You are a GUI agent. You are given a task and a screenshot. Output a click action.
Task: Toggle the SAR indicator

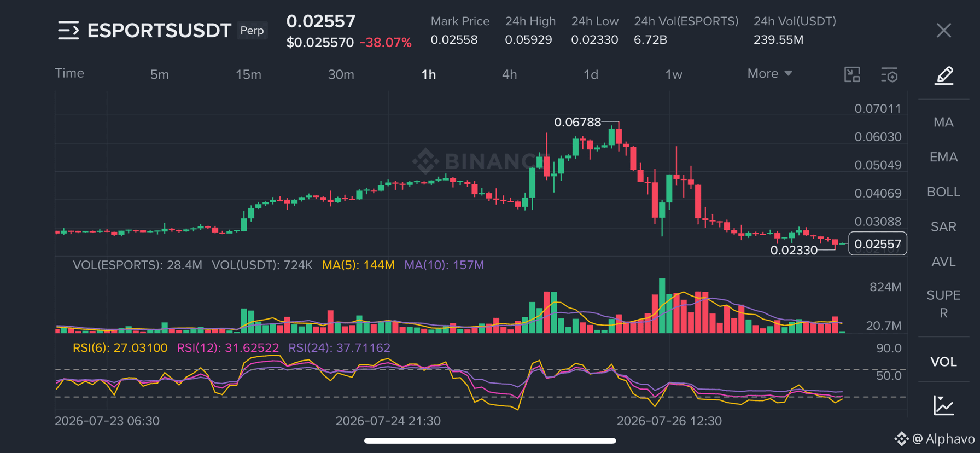943,226
